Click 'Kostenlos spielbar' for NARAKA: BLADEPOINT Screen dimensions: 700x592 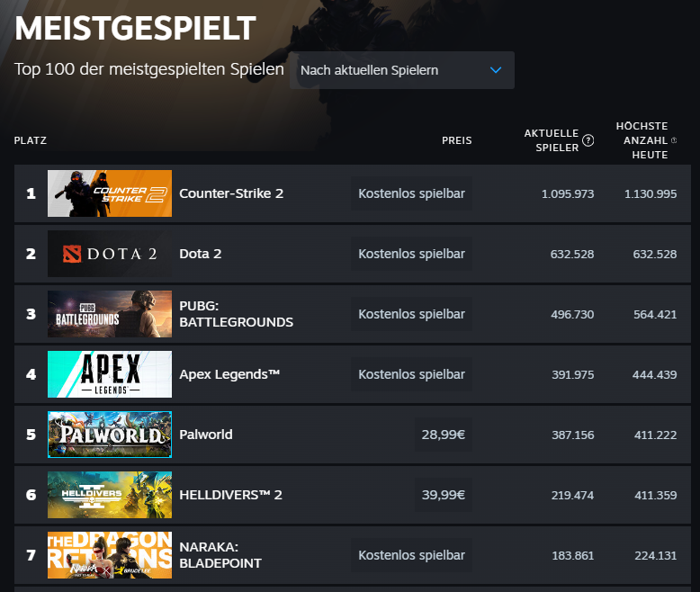tap(411, 555)
